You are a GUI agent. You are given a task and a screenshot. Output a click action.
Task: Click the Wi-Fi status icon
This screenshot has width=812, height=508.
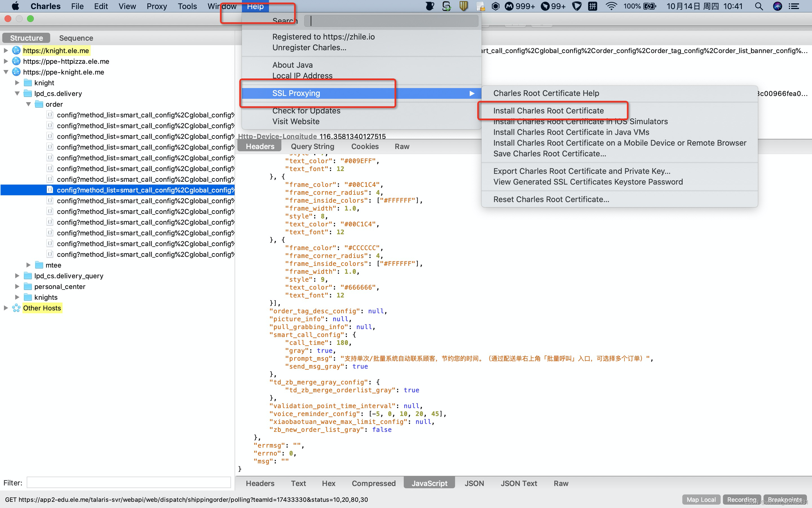[611, 6]
